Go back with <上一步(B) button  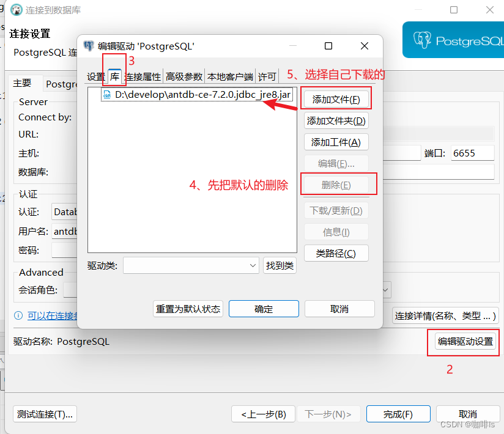(264, 414)
